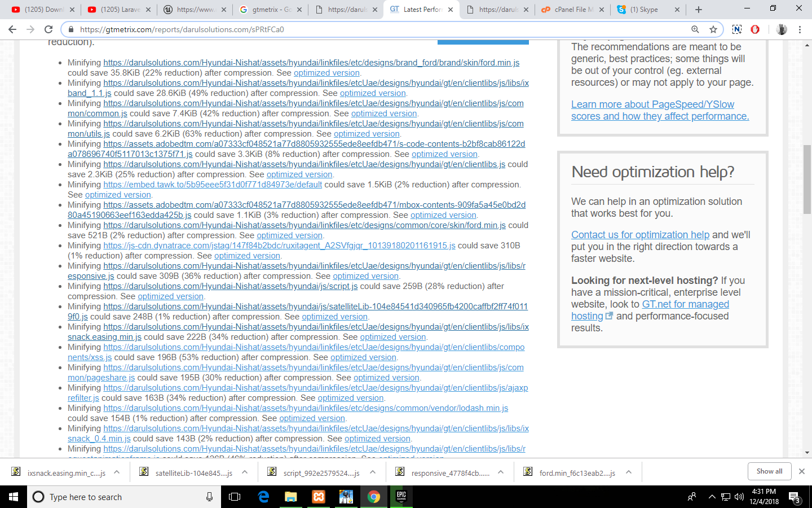Switch to the "(1205) Larave" YouTube tab
This screenshot has width=812, height=508.
pos(120,10)
